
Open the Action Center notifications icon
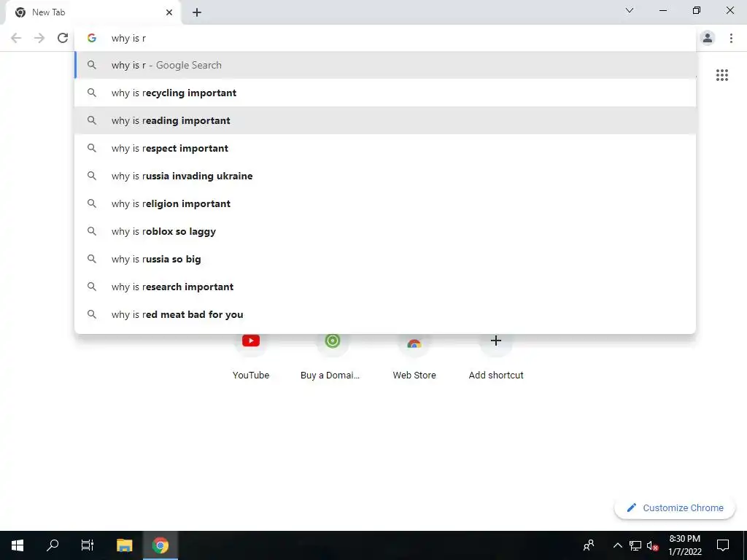point(723,545)
